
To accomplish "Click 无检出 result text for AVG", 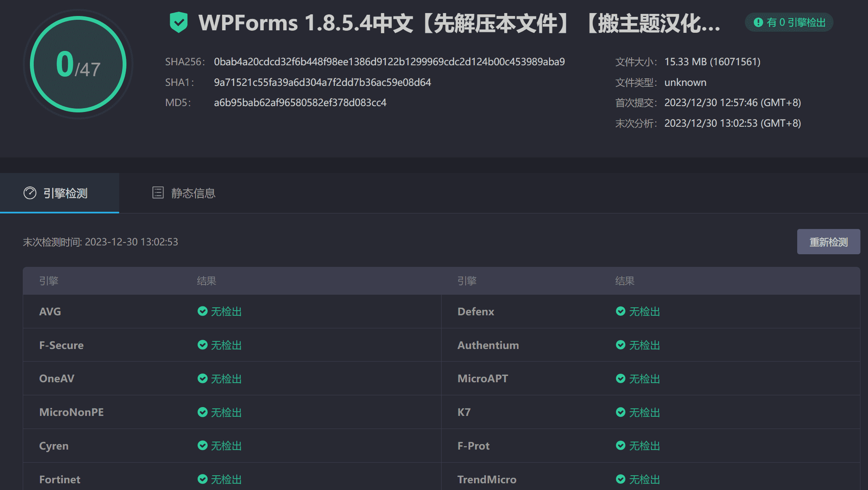I will [226, 312].
